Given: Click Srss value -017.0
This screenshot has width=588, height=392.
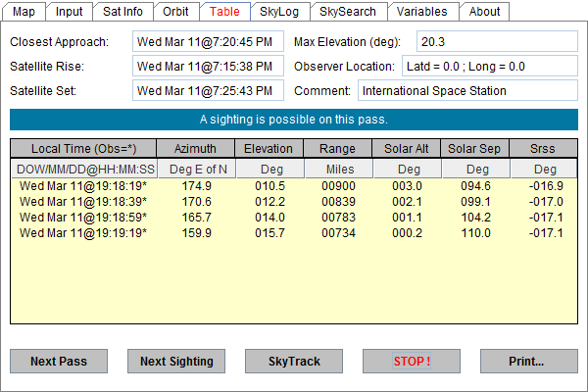Looking at the screenshot, I should point(546,202).
